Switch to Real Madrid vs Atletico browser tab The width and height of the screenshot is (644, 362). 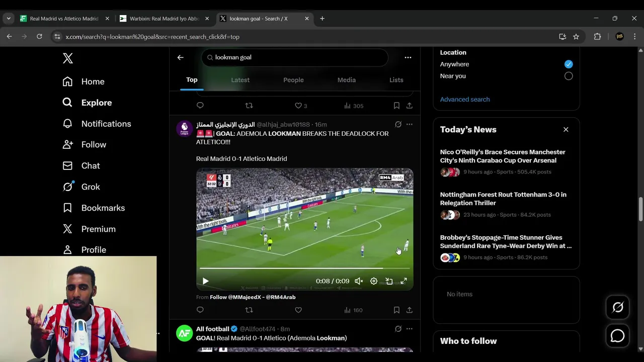point(64,19)
